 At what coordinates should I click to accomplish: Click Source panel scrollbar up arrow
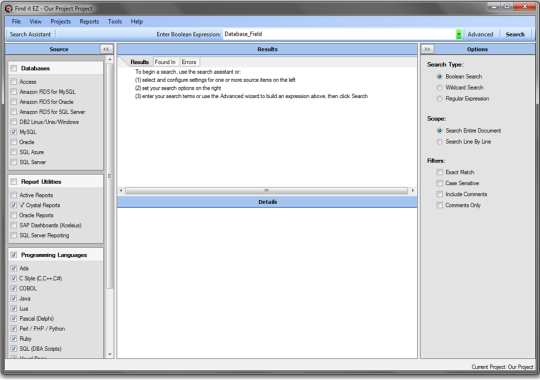click(110, 59)
